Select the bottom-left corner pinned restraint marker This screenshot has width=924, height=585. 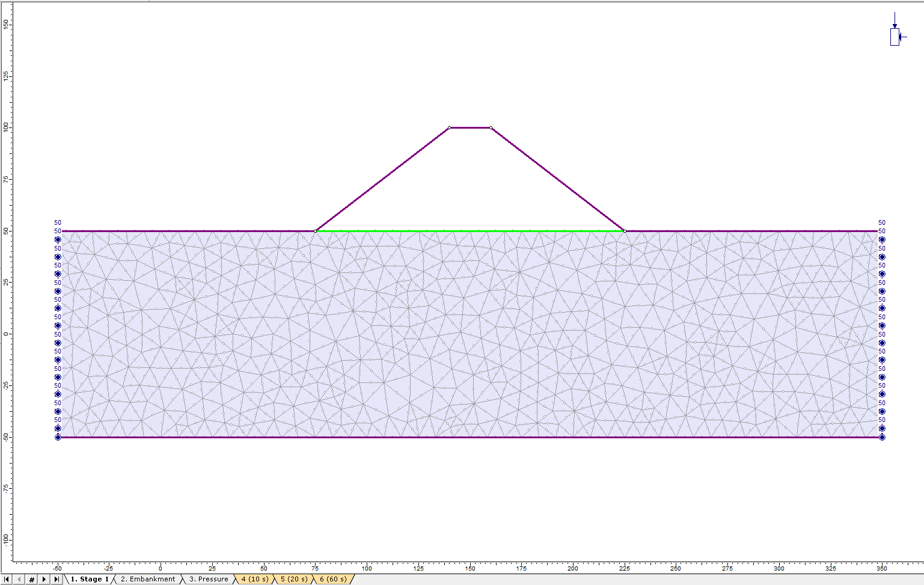58,437
